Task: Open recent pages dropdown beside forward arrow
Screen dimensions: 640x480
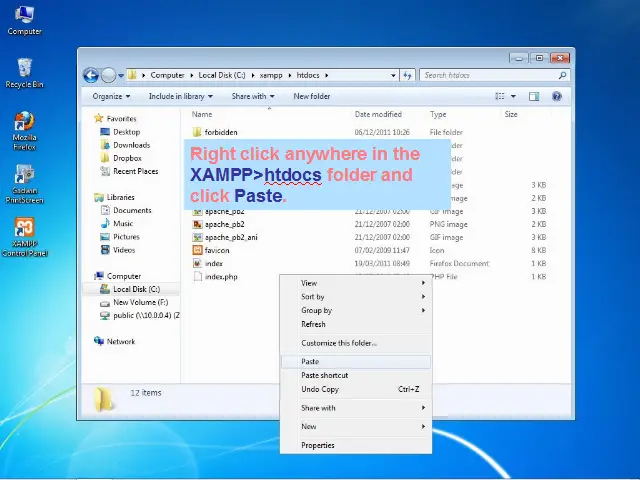Action: pos(121,76)
